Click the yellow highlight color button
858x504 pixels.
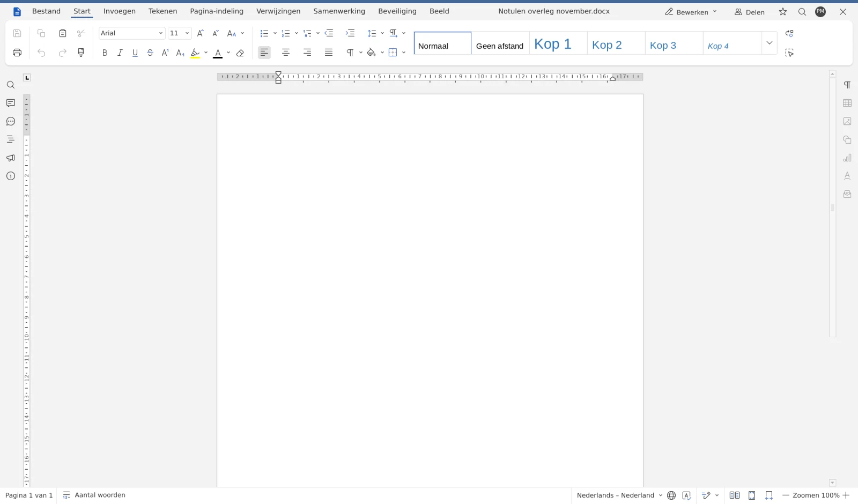coord(195,53)
